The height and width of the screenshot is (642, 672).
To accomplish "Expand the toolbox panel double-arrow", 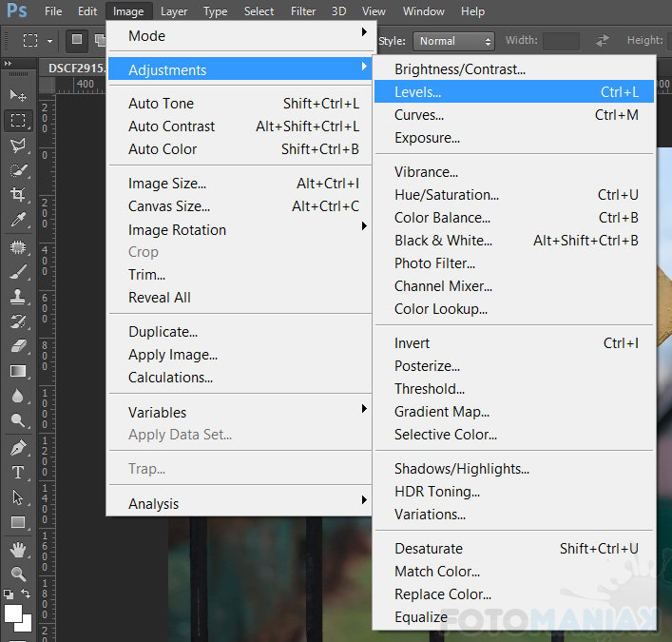I will [8, 64].
